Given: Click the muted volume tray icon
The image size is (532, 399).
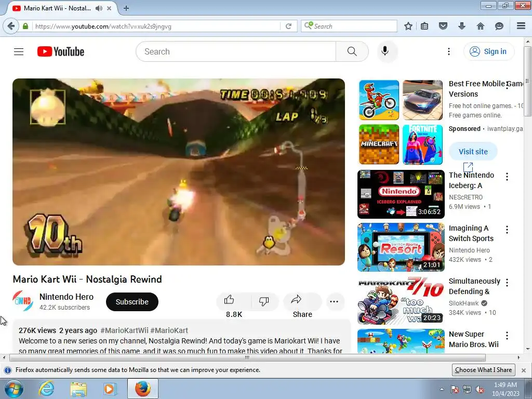Looking at the screenshot, I should coord(480,389).
